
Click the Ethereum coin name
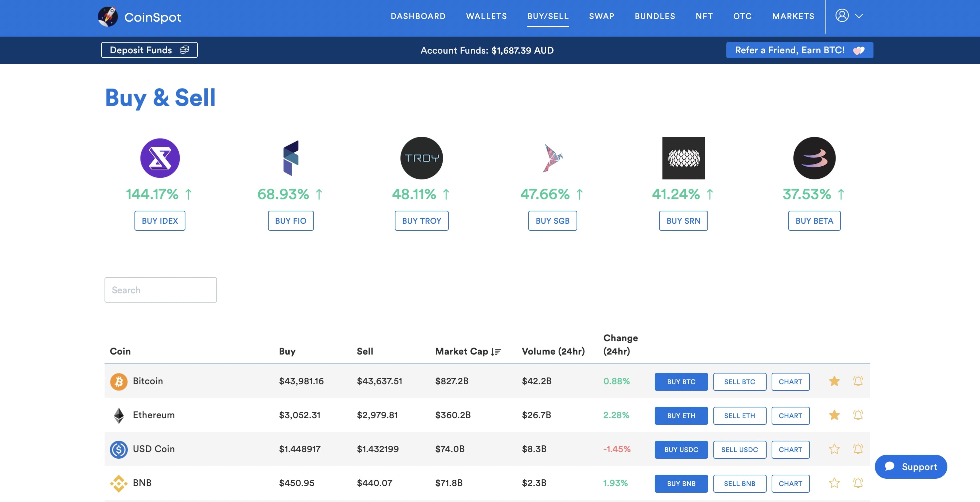tap(154, 415)
